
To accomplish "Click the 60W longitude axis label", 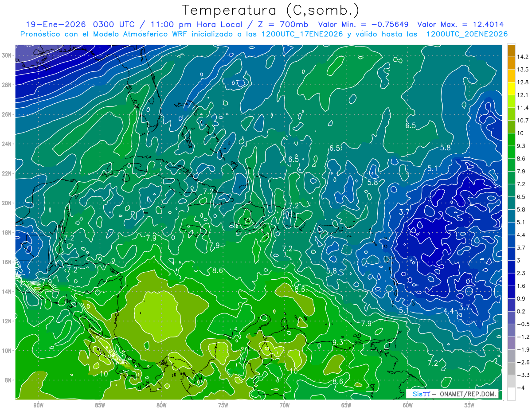I will coord(408,405).
